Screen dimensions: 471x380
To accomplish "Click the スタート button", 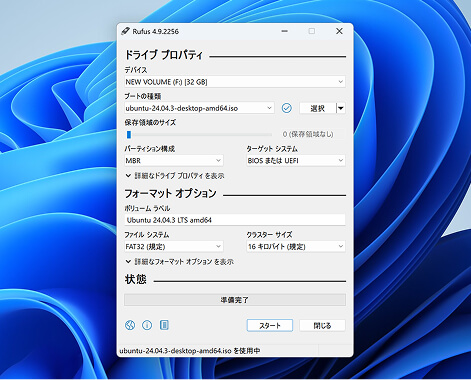I will tap(270, 325).
